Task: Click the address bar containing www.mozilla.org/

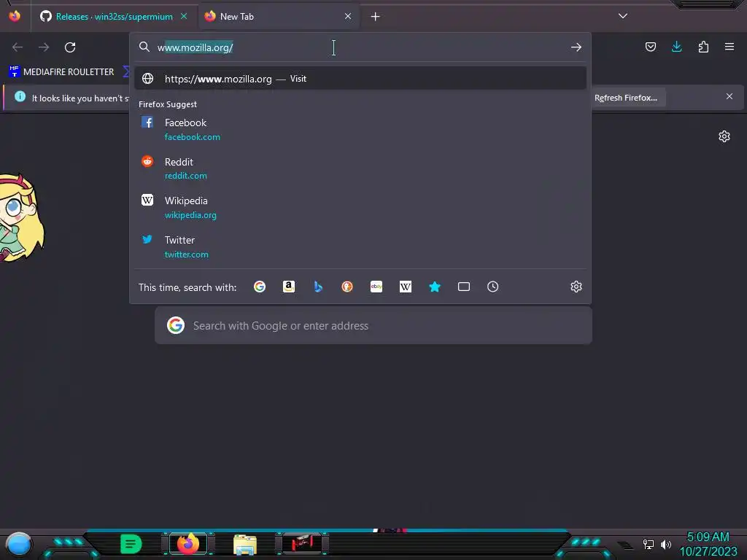Action: click(360, 47)
